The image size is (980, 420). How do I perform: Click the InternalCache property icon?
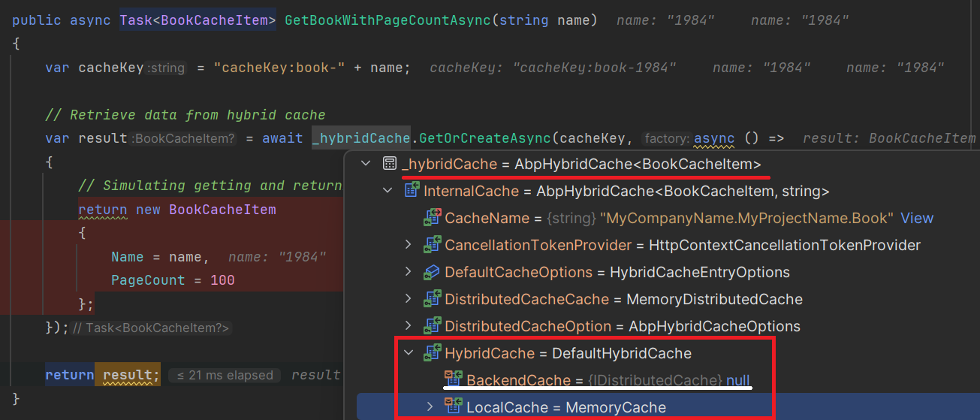[411, 191]
